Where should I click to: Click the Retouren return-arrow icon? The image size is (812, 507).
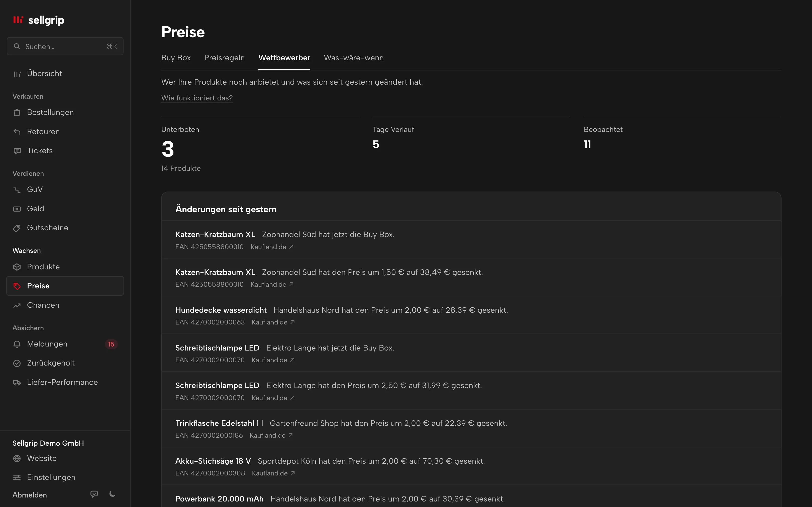17,132
